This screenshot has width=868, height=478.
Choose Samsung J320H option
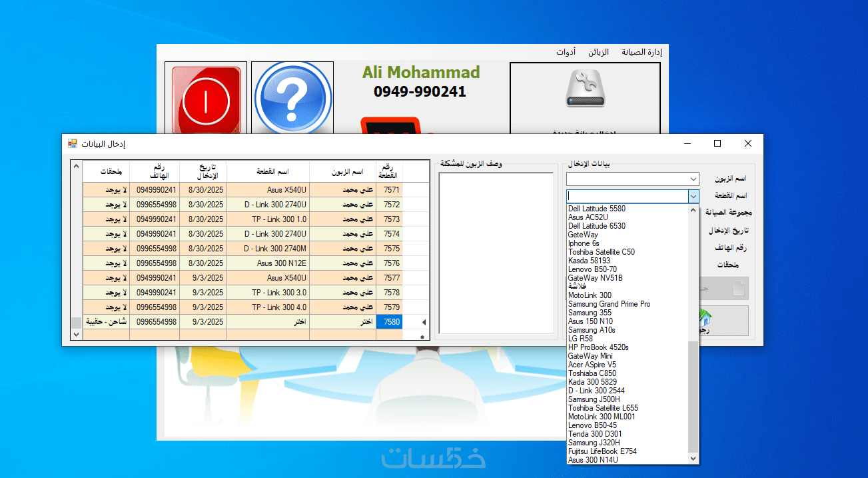click(594, 443)
